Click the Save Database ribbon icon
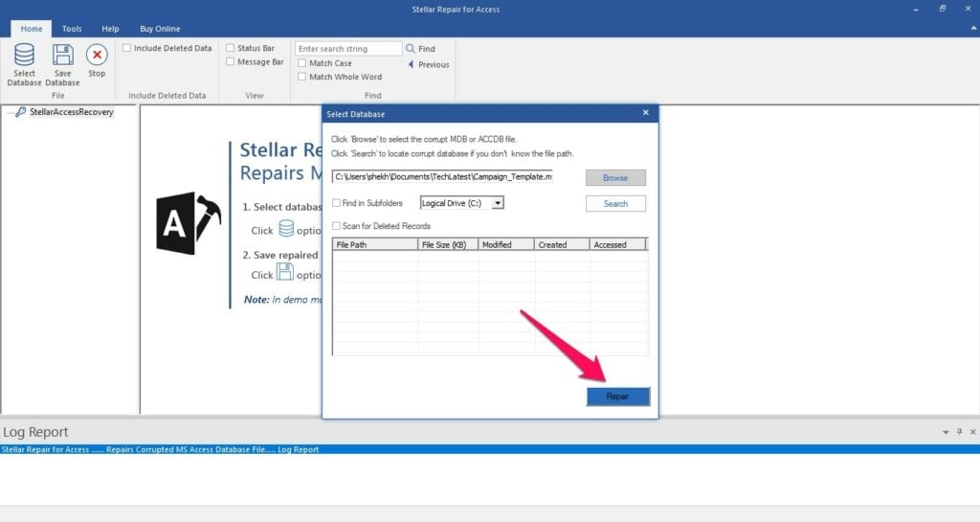980x522 pixels. click(62, 55)
